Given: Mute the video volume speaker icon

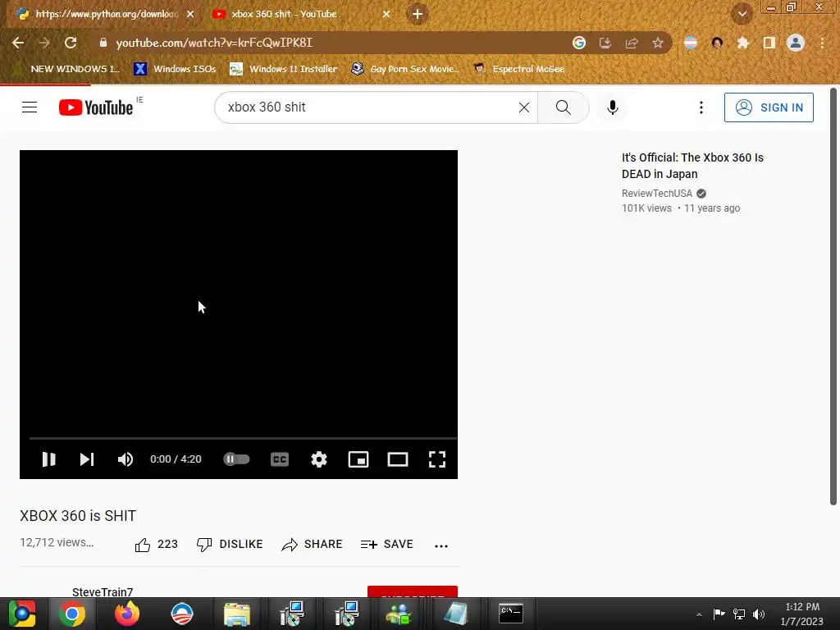Looking at the screenshot, I should point(126,459).
